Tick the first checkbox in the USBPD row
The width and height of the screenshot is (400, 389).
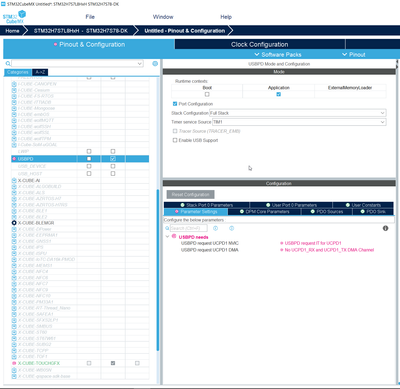point(89,159)
